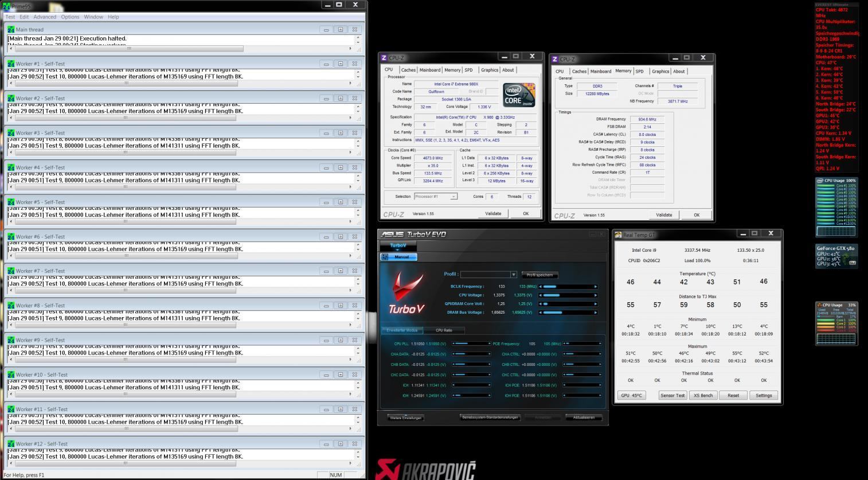Click Validate in the left CPU-Z window

point(493,213)
